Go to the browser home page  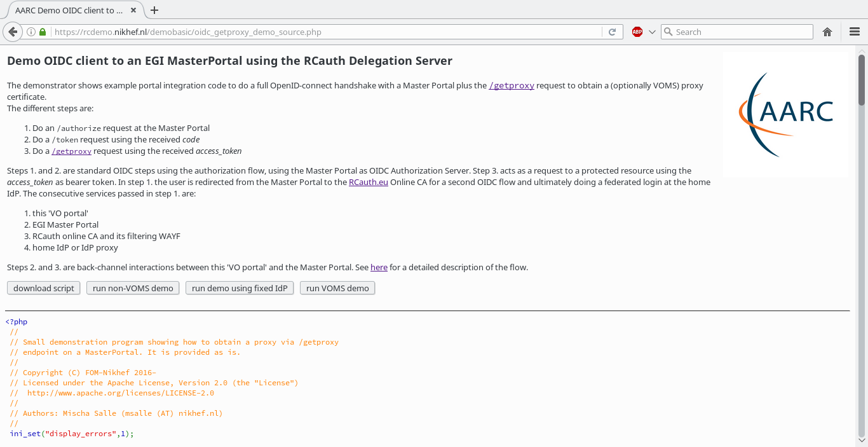click(827, 32)
